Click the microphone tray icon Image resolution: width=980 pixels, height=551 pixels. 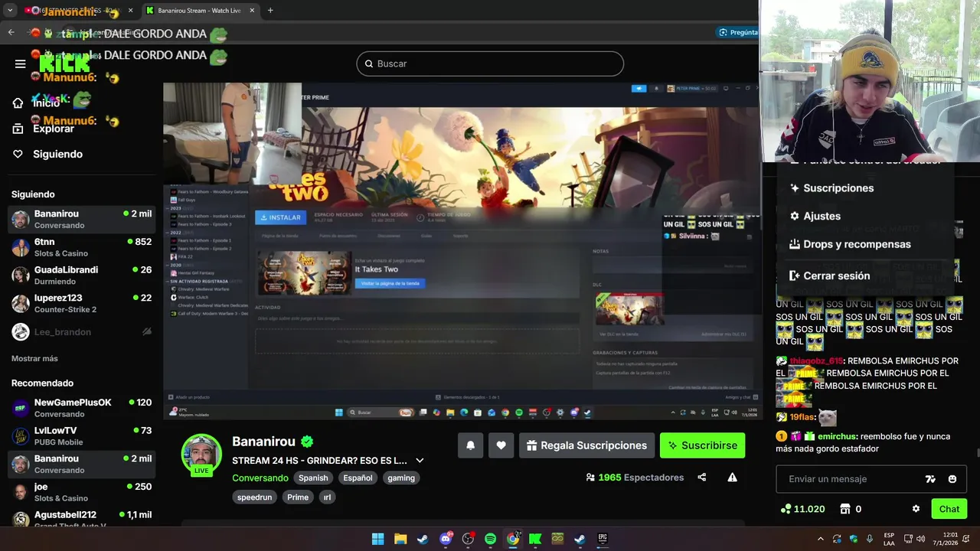[870, 539]
